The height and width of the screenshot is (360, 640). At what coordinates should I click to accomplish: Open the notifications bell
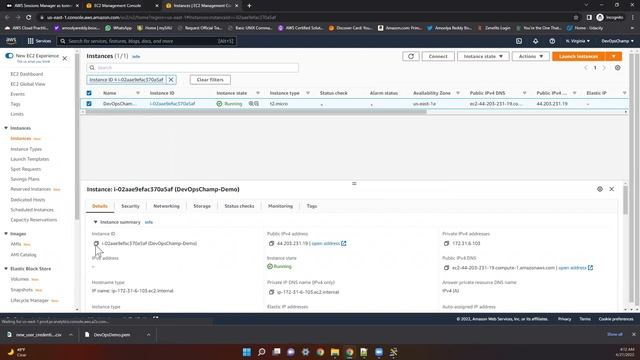536,41
